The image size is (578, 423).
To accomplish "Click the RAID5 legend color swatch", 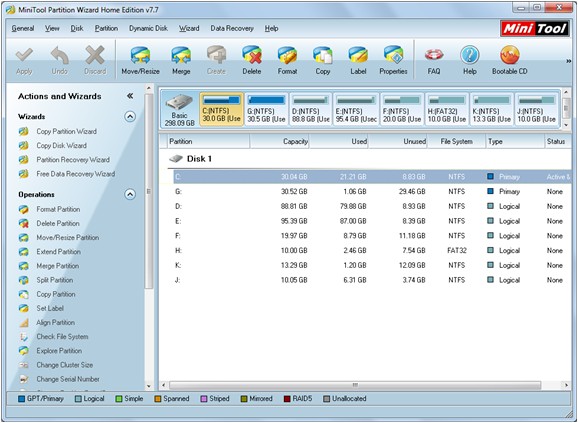I will pyautogui.click(x=287, y=399).
